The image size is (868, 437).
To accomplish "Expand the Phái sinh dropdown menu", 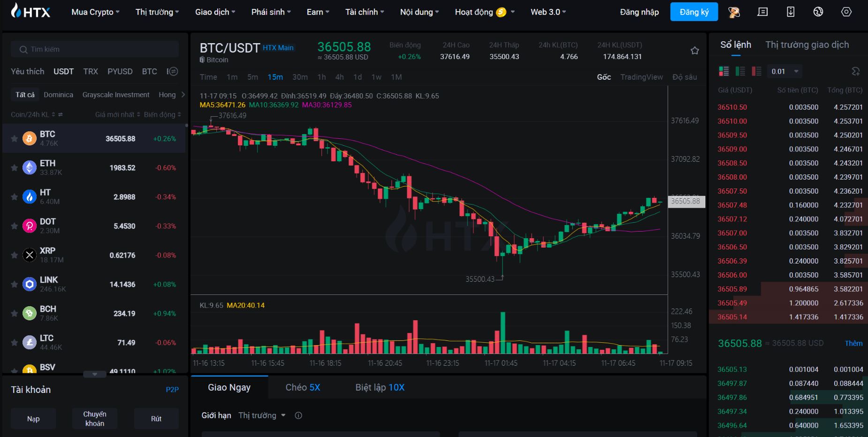I will click(271, 12).
